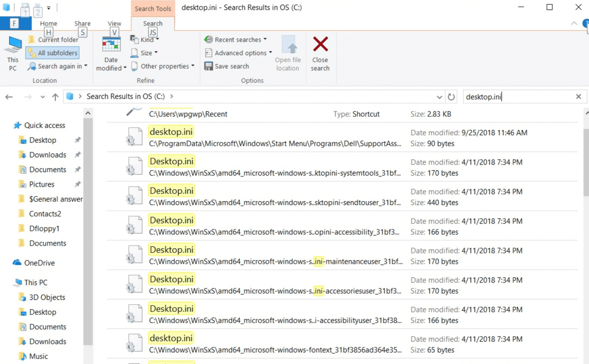Click the results pane vertical scrollbar
Screen dimensions: 589x364
click(586, 162)
